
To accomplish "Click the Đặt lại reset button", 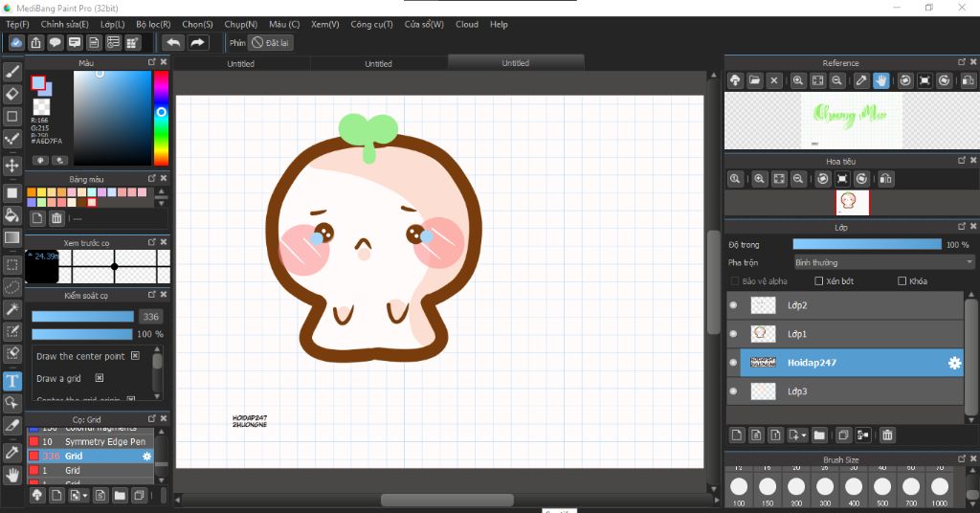I will click(271, 42).
